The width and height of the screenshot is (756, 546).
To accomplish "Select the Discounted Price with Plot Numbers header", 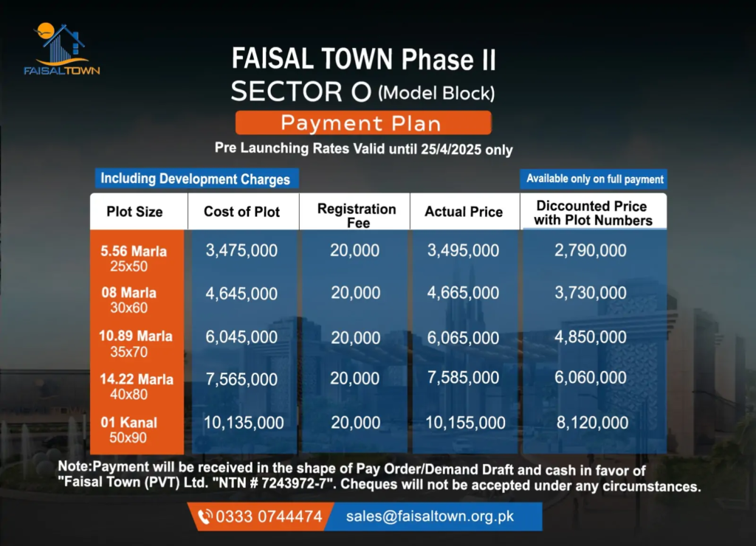I will (593, 213).
